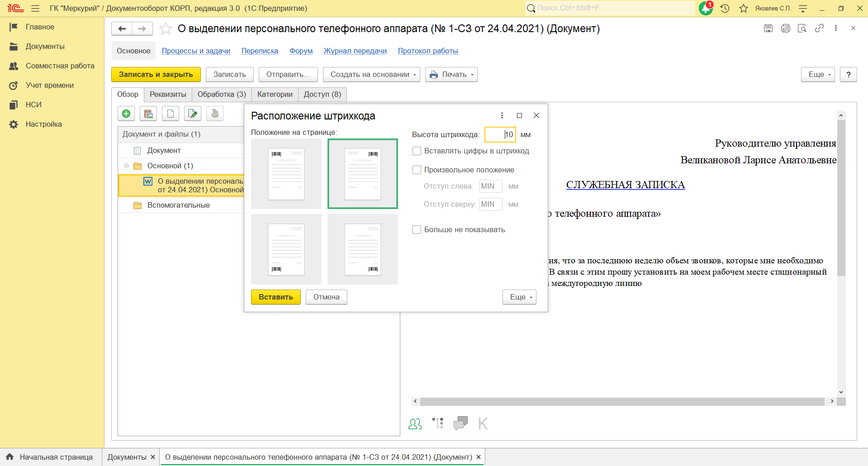Screen dimensions: 868x466
Task: Click the edit file pencil icon
Action: 193,114
